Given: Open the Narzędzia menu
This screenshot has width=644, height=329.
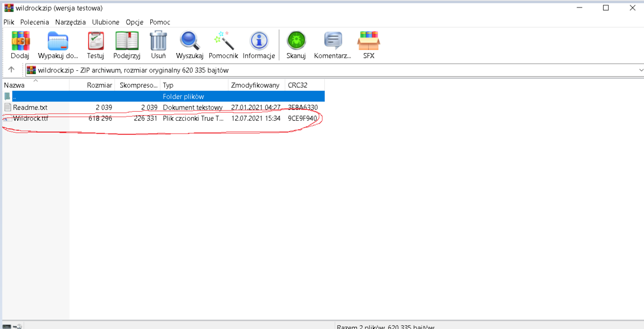Looking at the screenshot, I should 70,22.
